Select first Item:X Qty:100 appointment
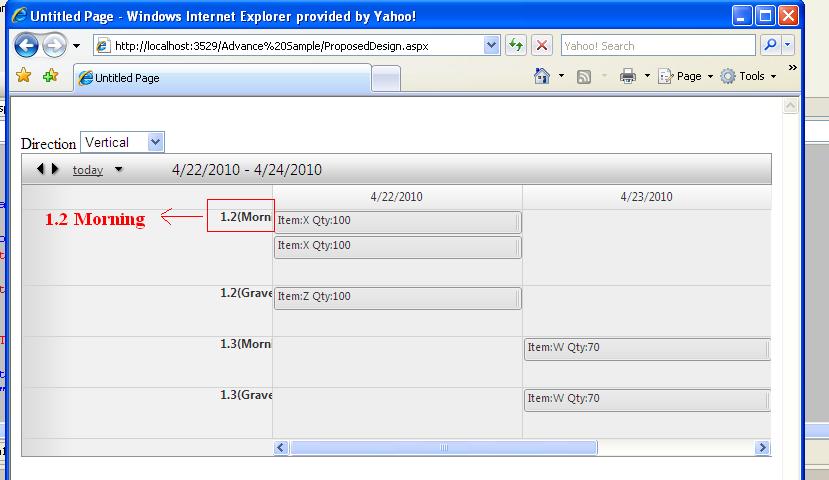The width and height of the screenshot is (829, 480). [x=398, y=222]
